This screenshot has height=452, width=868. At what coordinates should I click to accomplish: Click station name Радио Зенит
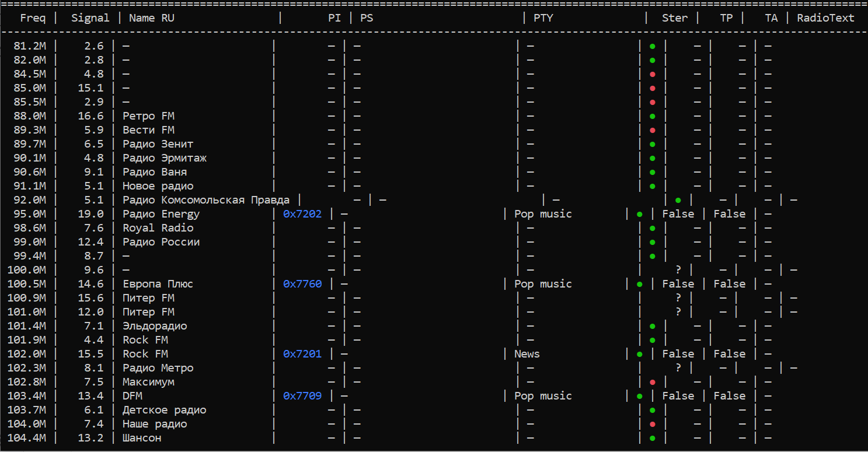coord(158,144)
